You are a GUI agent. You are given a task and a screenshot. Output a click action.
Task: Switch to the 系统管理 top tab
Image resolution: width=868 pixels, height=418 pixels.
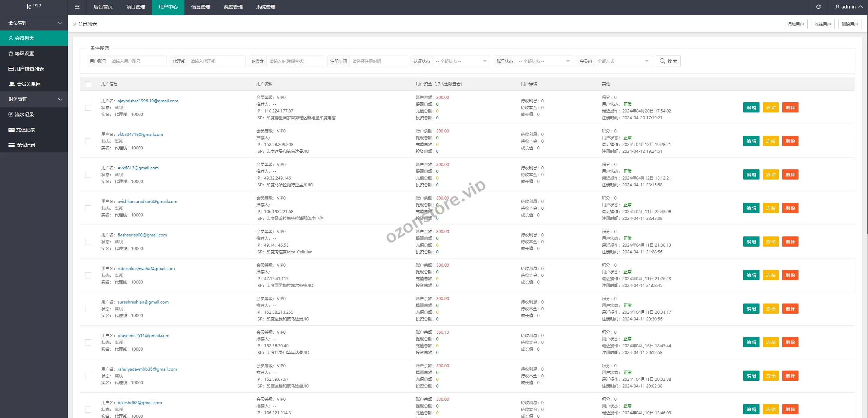pos(265,7)
